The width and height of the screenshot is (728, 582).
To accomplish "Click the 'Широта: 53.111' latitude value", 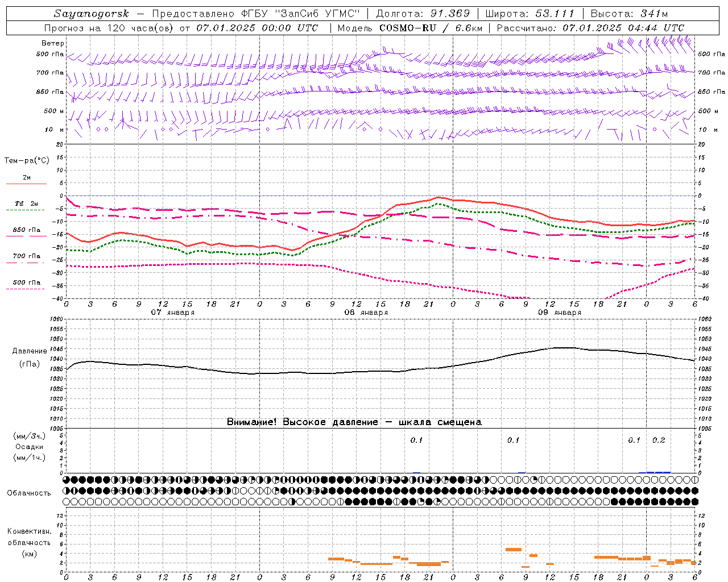I will (530, 14).
